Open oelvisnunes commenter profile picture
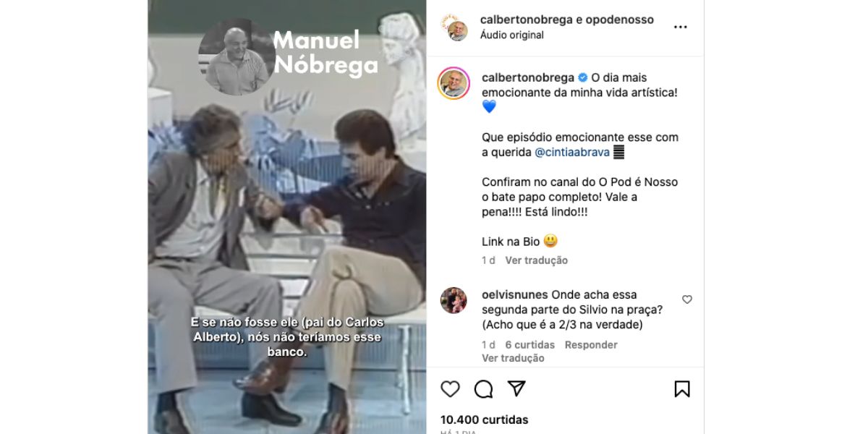The height and width of the screenshot is (434, 868). tap(454, 300)
